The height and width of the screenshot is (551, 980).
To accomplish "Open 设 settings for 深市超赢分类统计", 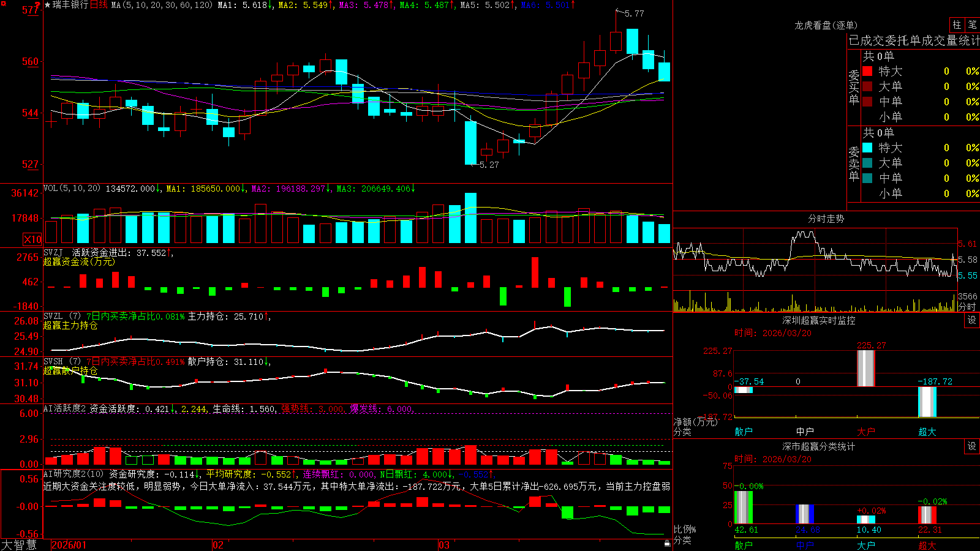I will [972, 446].
